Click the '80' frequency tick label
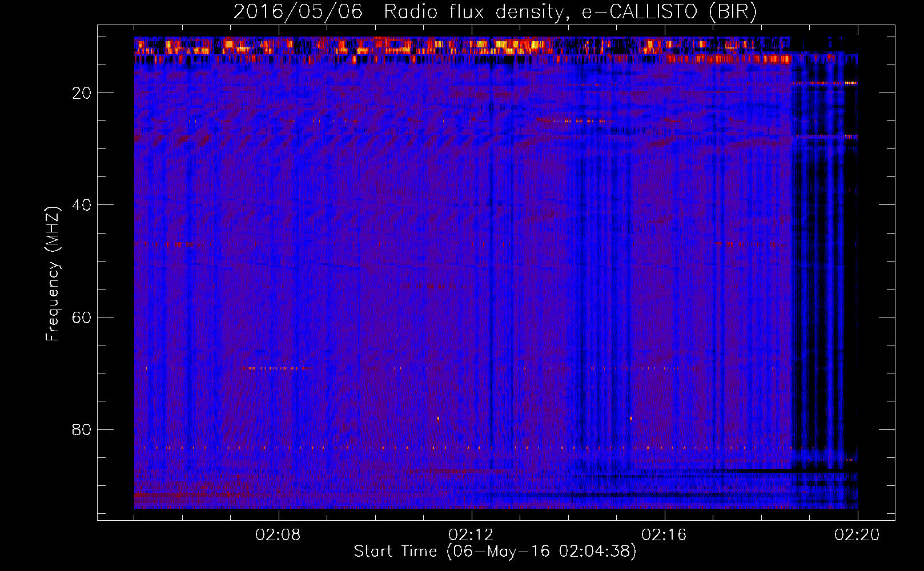 pyautogui.click(x=82, y=429)
